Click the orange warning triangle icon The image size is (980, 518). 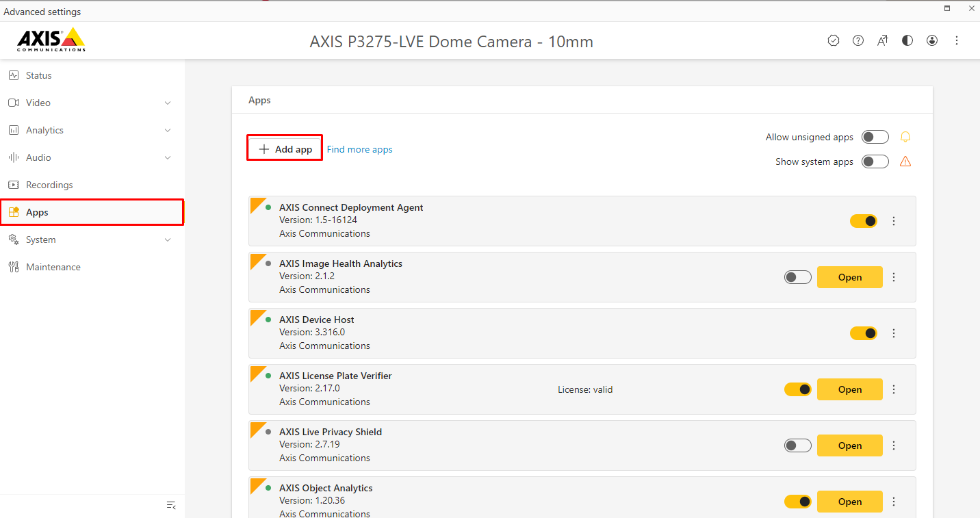coord(905,161)
